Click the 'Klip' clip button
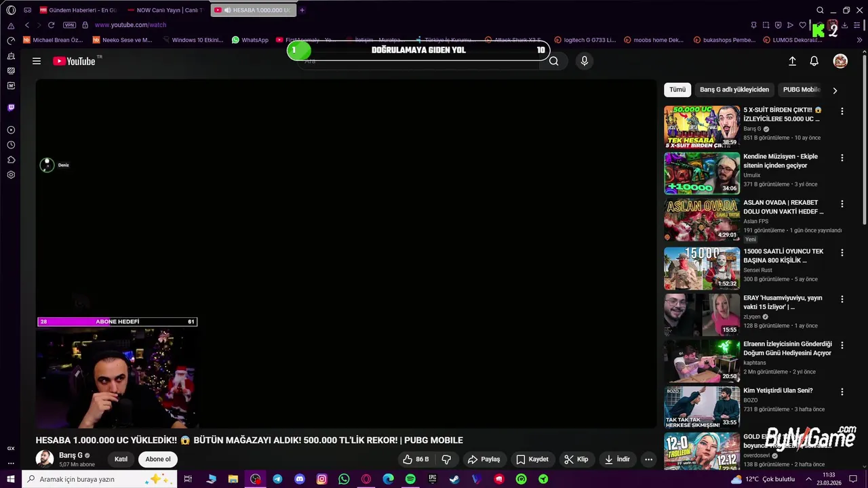Viewport: 868px width, 488px height. click(576, 459)
